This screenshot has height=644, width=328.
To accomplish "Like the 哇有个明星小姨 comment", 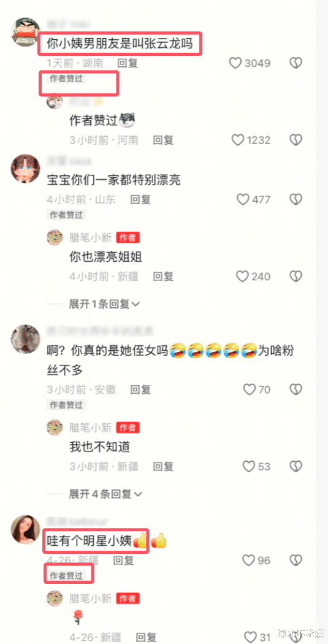I will (249, 560).
